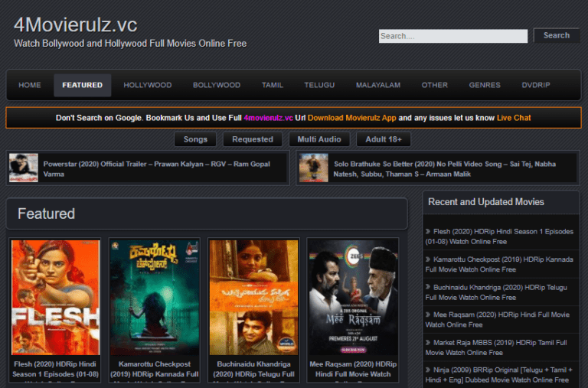Click Flesh (2020) HDRip Hindi caption under poster
This screenshot has height=388, width=588.
(55, 370)
